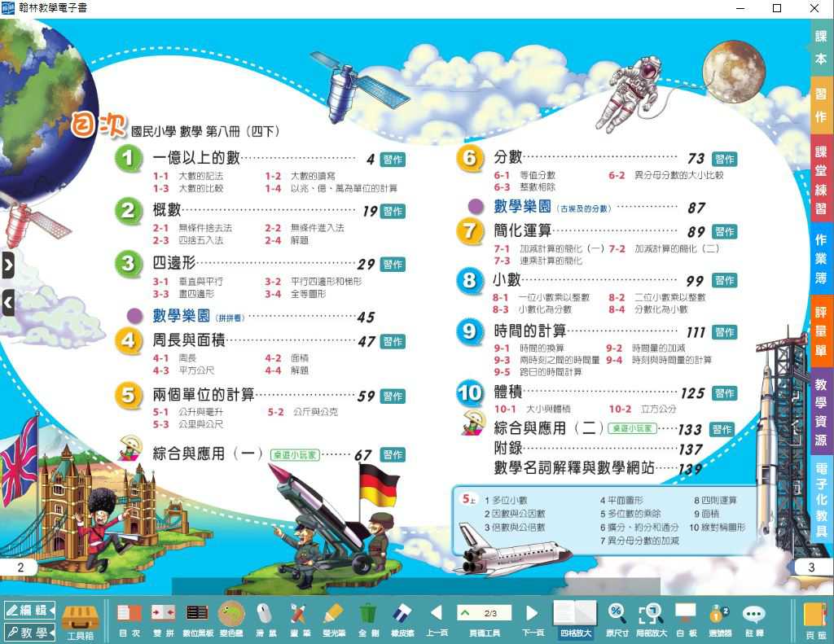Open section 9-5 跨日的時間計算

pos(538,372)
